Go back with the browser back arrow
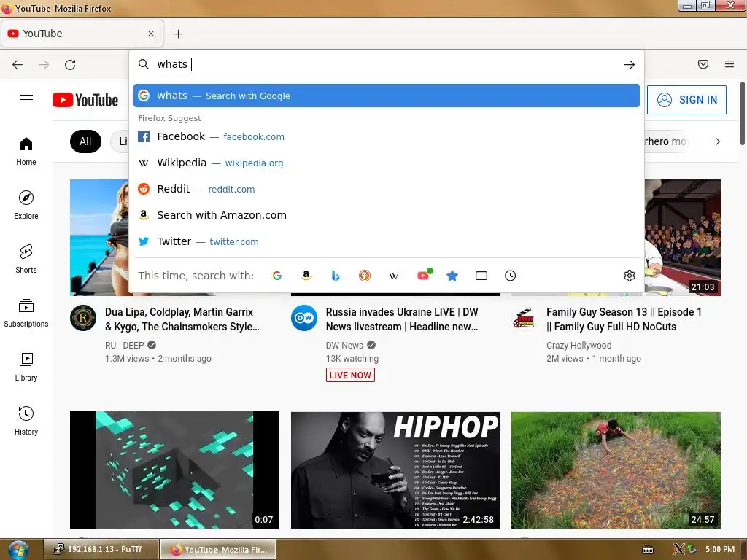The height and width of the screenshot is (560, 747). coord(18,64)
